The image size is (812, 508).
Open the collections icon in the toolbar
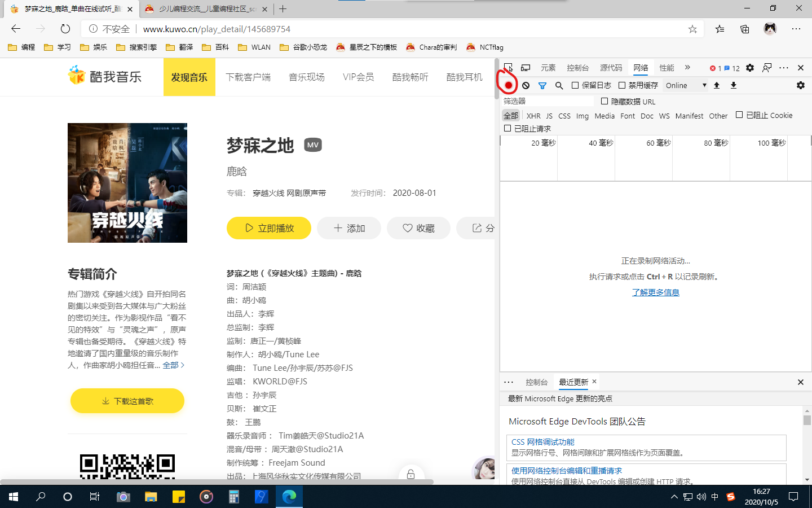click(x=745, y=29)
